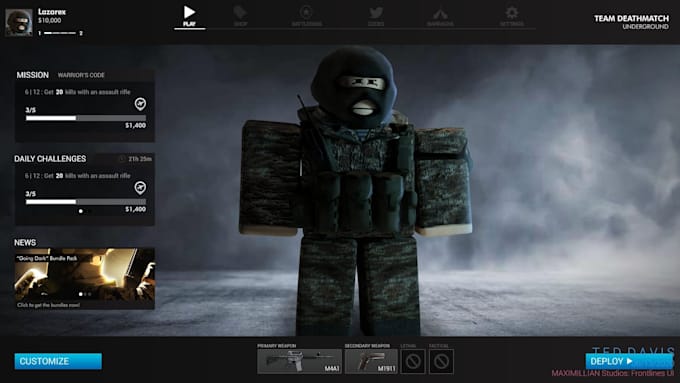680x383 pixels.
Task: Select the daily challenge pagination dot
Action: pyautogui.click(x=81, y=211)
